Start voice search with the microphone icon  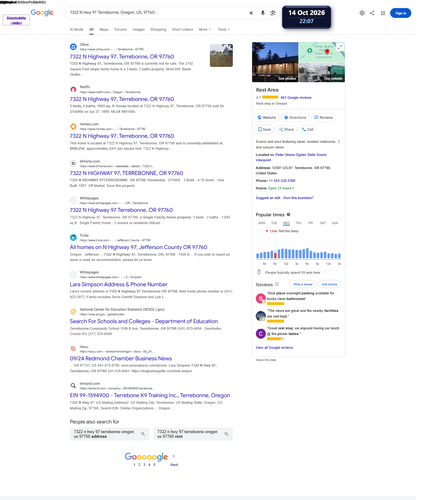[263, 13]
